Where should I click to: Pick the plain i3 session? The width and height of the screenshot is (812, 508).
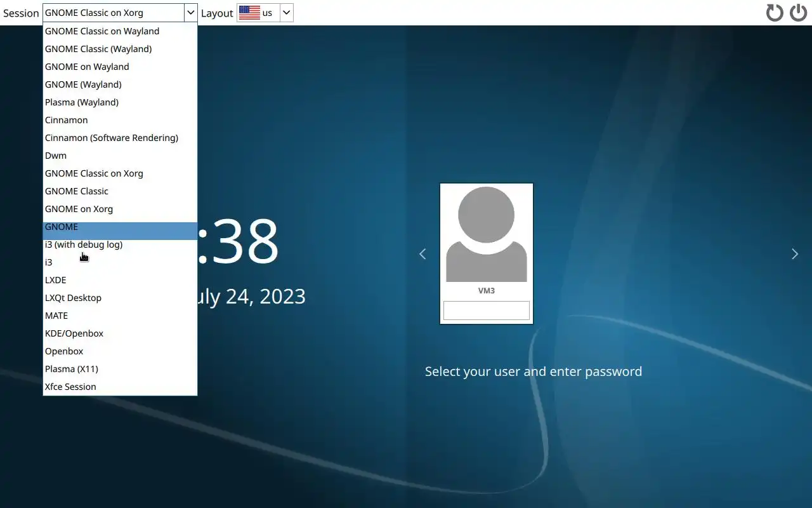(x=120, y=262)
